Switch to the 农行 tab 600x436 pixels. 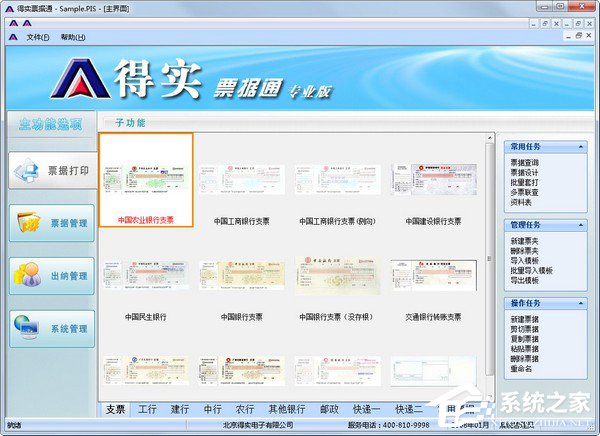tap(245, 409)
